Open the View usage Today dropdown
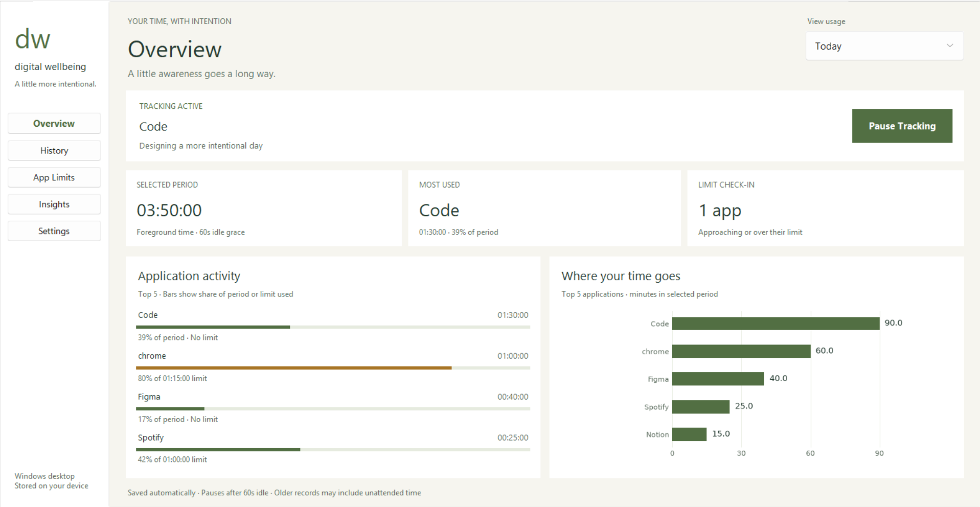Screen dimensions: 980x507 pyautogui.click(x=884, y=46)
